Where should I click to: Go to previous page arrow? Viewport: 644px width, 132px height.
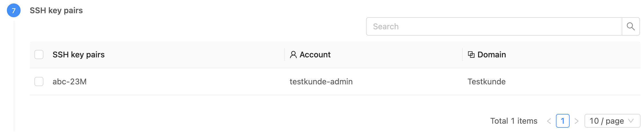click(549, 121)
